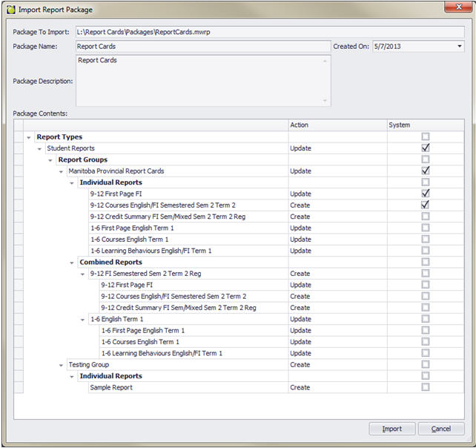Image resolution: width=476 pixels, height=448 pixels.
Task: Select the Sample Report row
Action: 111,388
